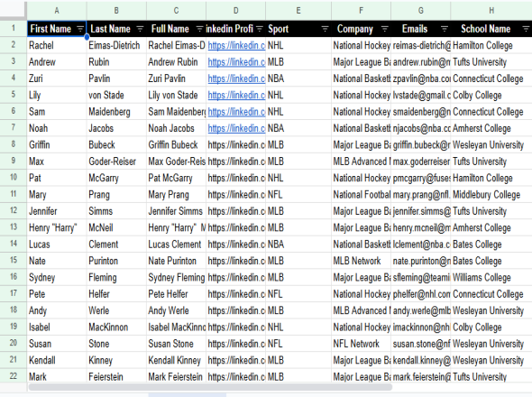This screenshot has width=532, height=397.
Task: Select column F header
Action: click(361, 11)
